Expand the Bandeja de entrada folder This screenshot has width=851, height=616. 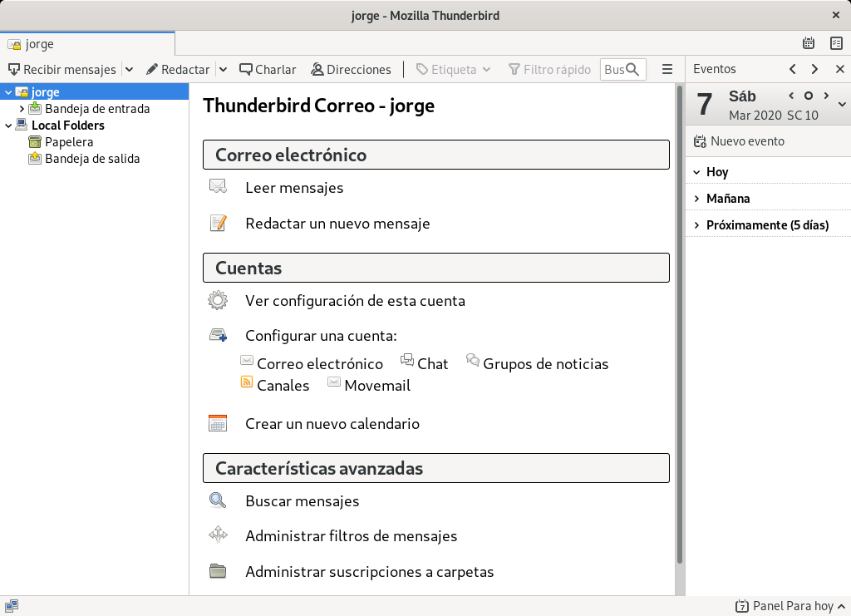20,108
